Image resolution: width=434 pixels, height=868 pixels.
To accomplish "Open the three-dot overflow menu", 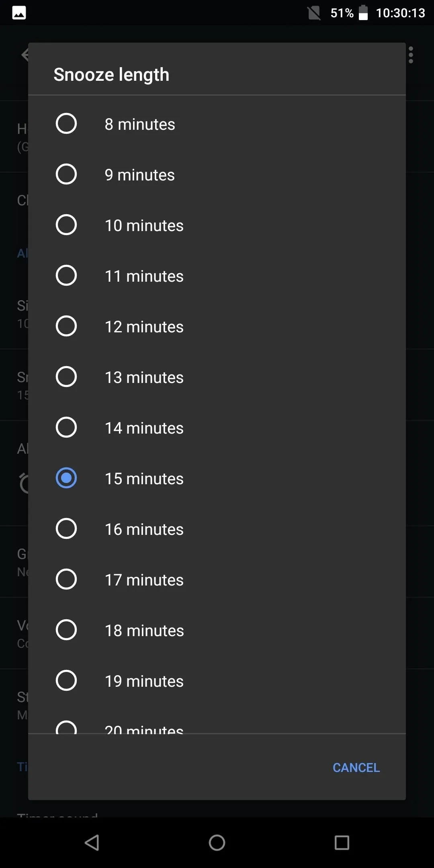I will click(x=411, y=55).
